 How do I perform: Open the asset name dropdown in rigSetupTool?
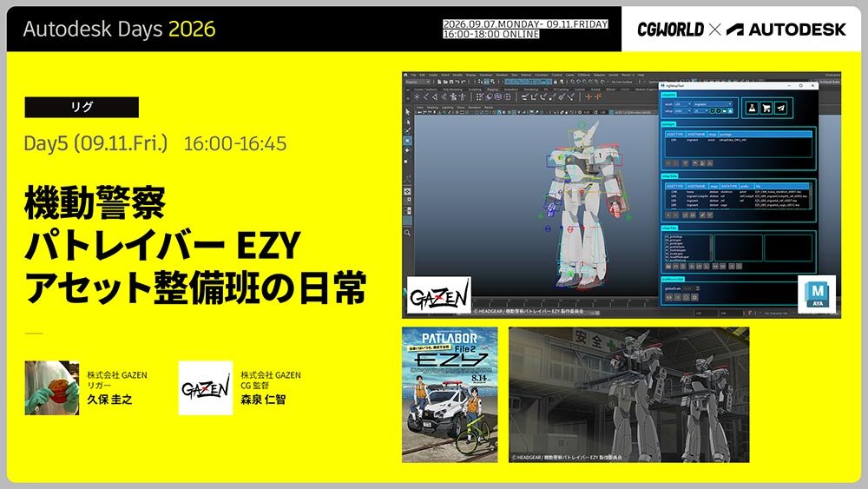[x=713, y=104]
